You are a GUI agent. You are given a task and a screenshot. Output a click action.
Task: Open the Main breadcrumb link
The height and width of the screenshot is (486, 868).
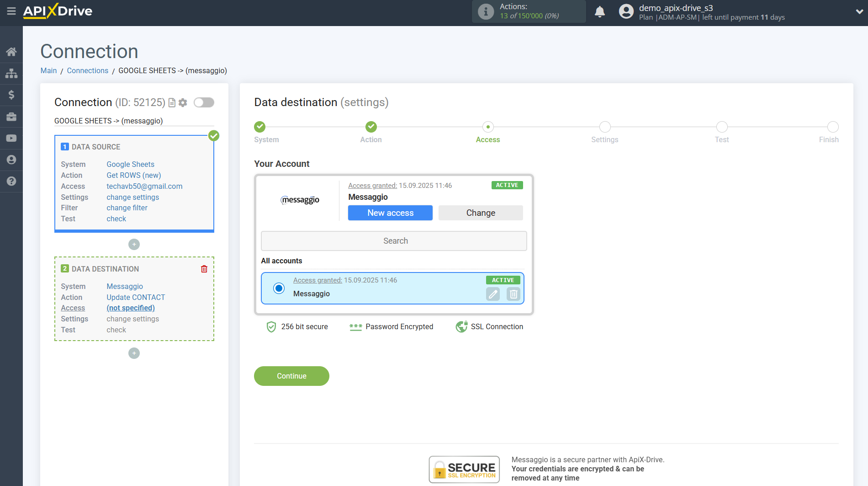click(x=48, y=70)
